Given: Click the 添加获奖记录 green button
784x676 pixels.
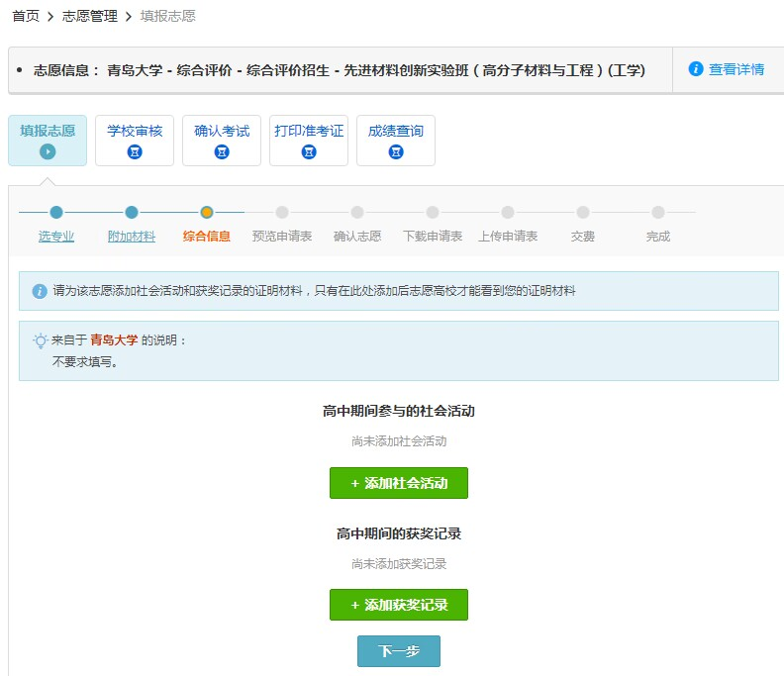Looking at the screenshot, I should click(x=398, y=605).
